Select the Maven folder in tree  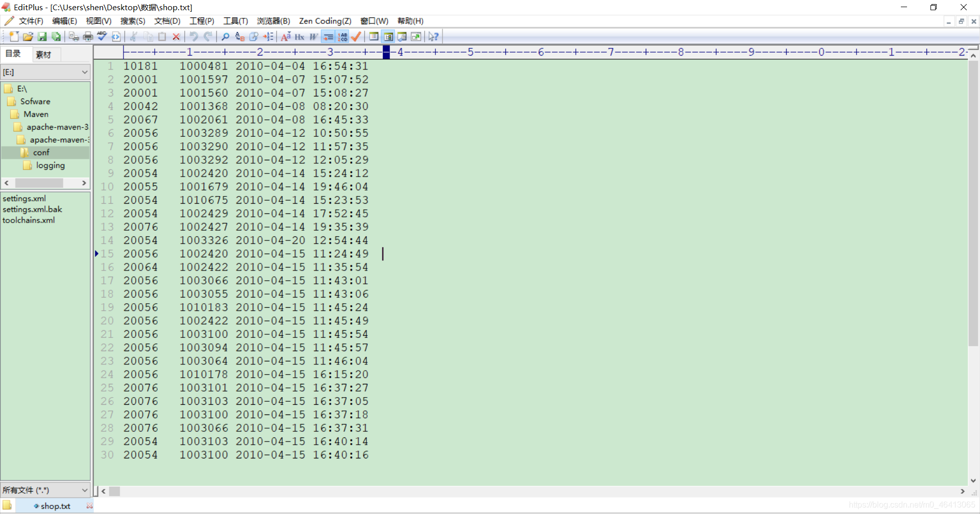[x=36, y=114]
